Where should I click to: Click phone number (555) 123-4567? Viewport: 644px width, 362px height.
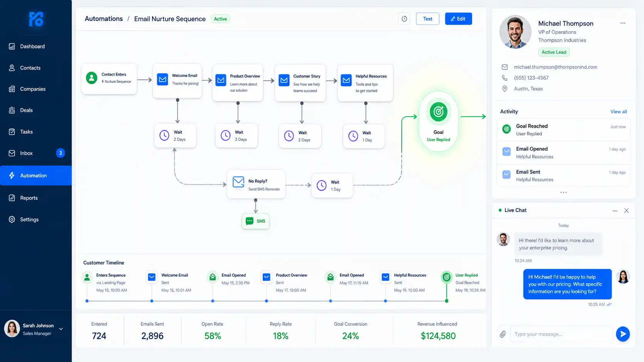[531, 78]
